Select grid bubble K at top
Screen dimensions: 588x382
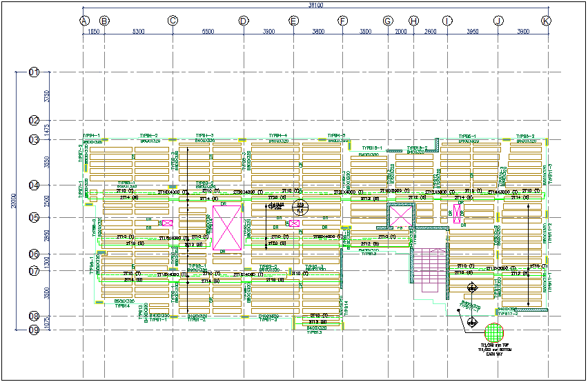(x=546, y=21)
